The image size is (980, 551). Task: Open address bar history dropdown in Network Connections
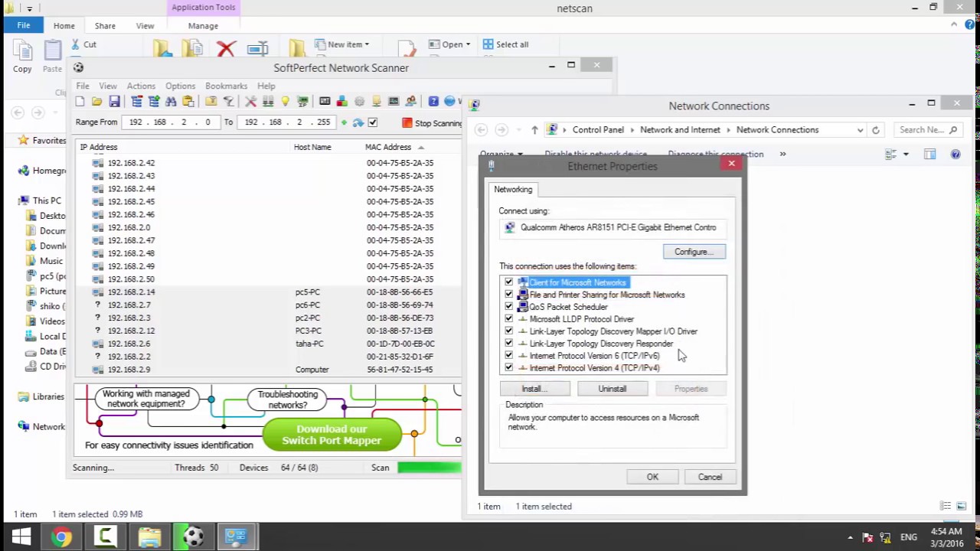[x=860, y=130]
